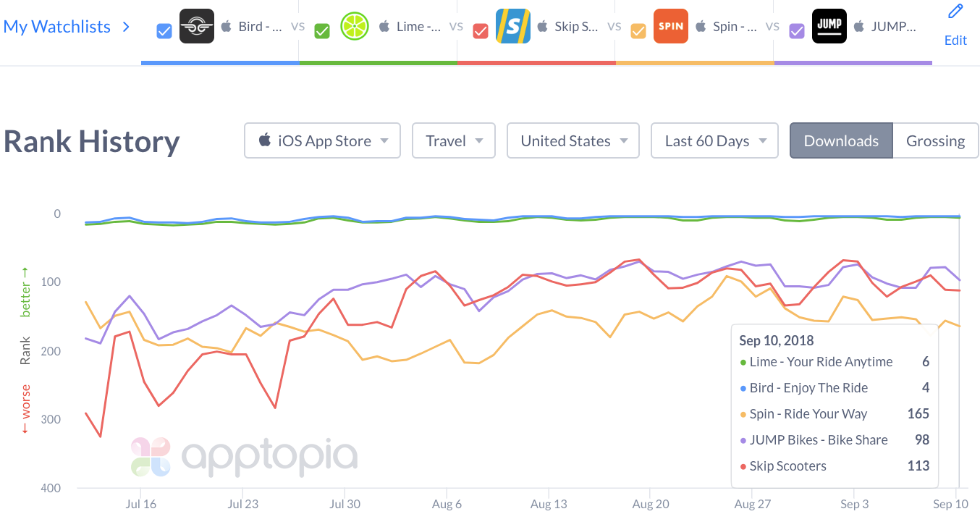Toggle the red Skip Scooters checkbox
980x514 pixels.
[480, 31]
